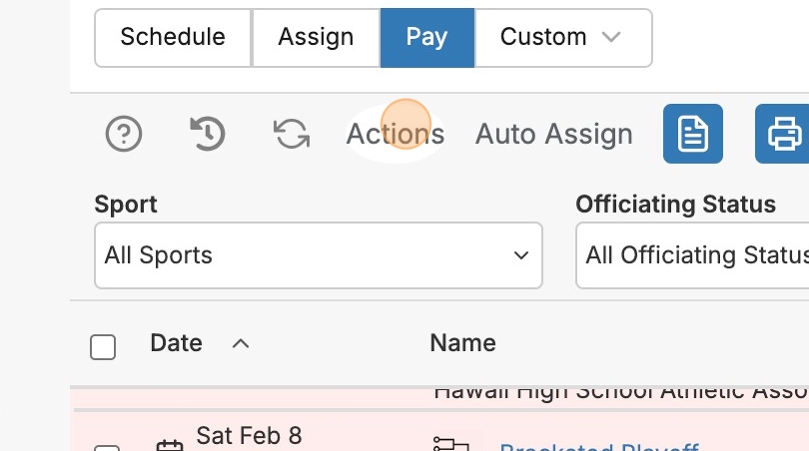Click the history clock icon
809x451 pixels.
click(x=208, y=134)
